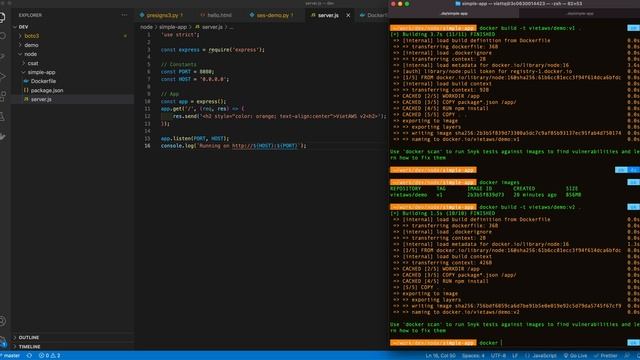Open the Explorer view in the activity bar
This screenshot has height=360, width=640.
pos(2,17)
